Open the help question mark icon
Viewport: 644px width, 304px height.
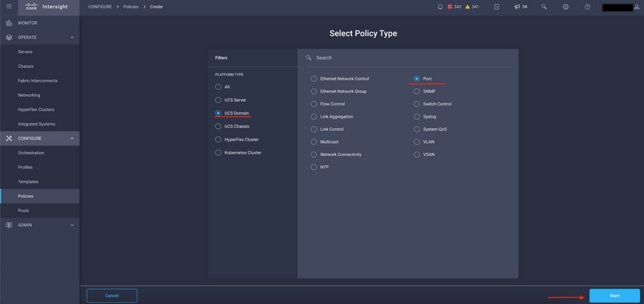[x=587, y=6]
